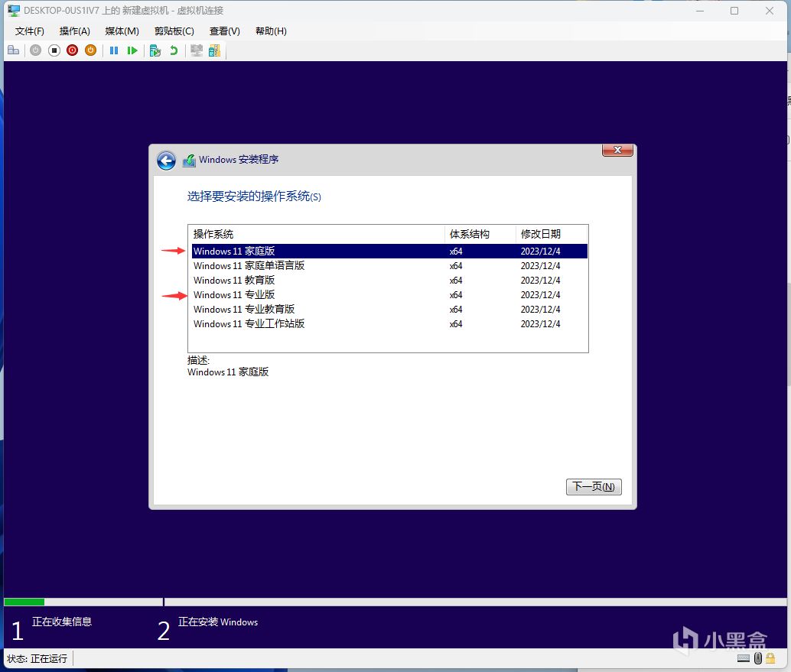Select Windows 11 专业教育版
Viewport: 791px width, 672px height.
(x=389, y=310)
